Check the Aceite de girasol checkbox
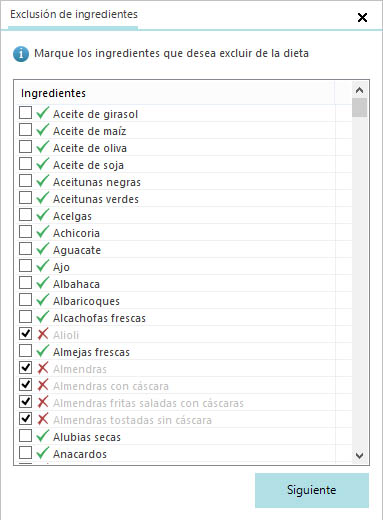This screenshot has height=520, width=383. [25, 113]
